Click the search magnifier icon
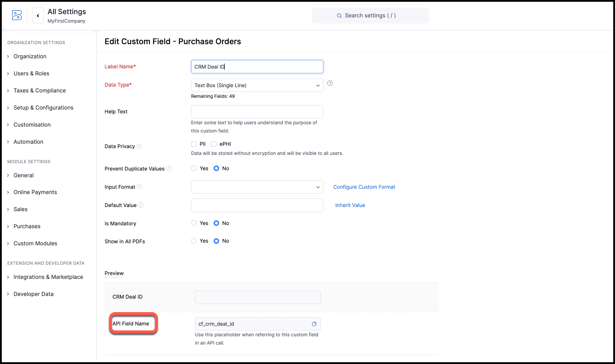This screenshot has height=364, width=615. point(339,16)
